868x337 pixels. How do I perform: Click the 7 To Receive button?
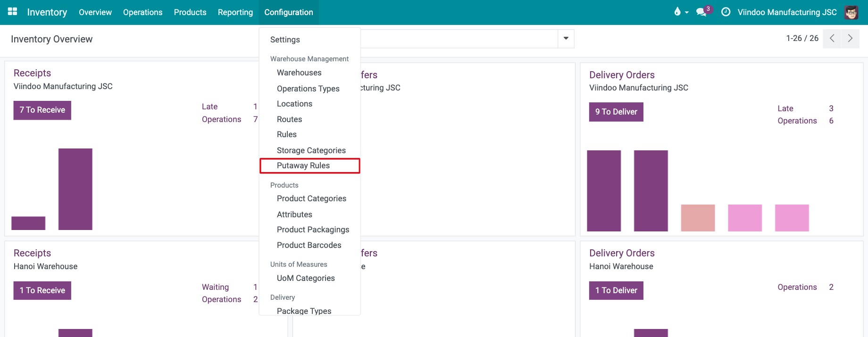42,110
